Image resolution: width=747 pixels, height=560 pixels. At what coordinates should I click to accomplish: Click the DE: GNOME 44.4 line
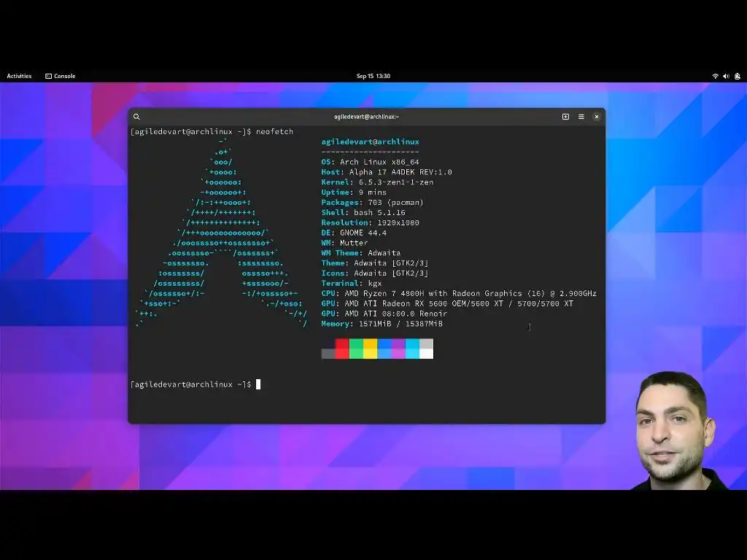coord(354,233)
